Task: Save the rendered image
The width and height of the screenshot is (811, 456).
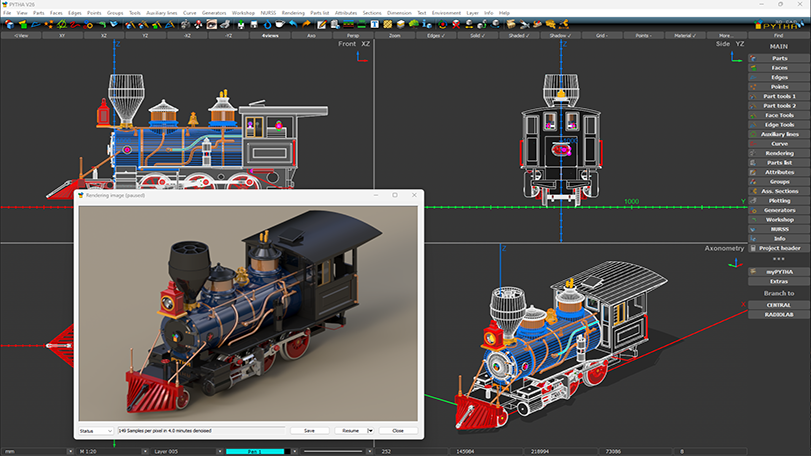Action: [309, 430]
